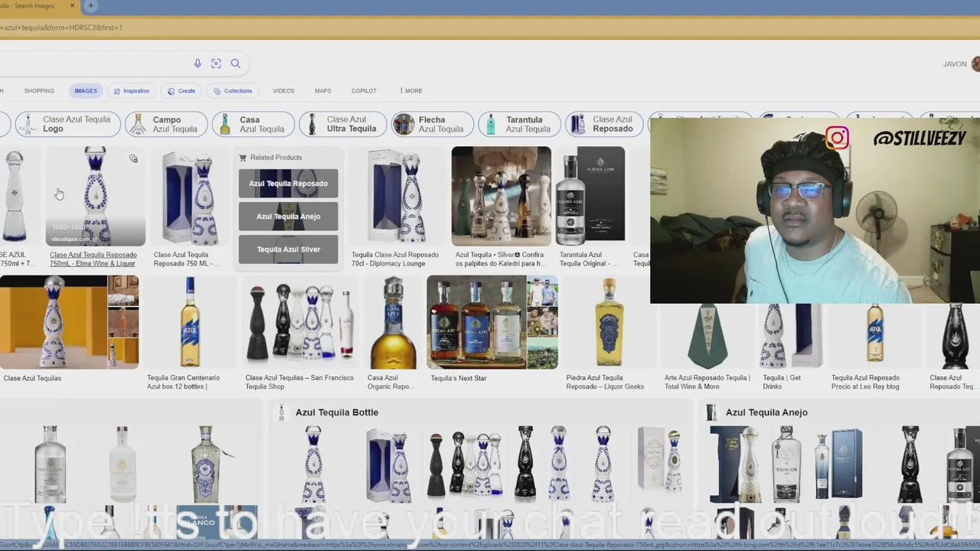Click Tequila Azul Silver related product

coord(288,249)
